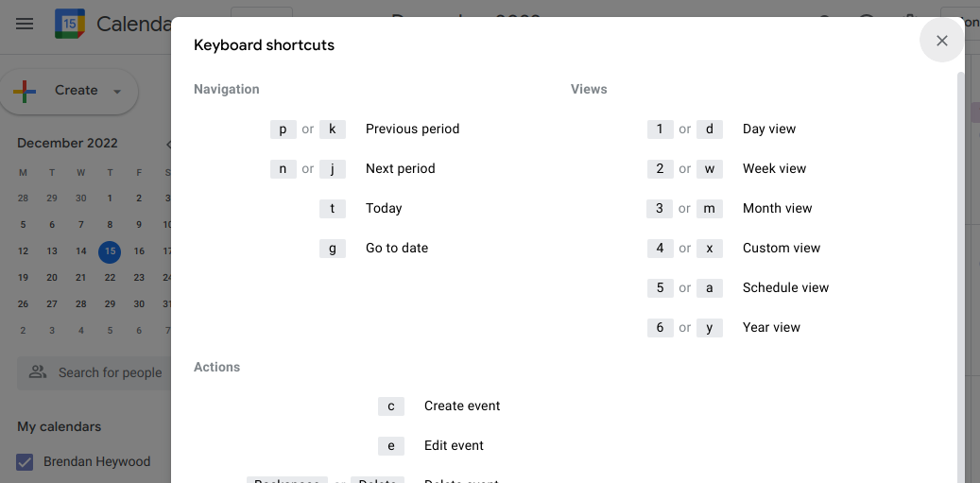Click the My calendars section header
The width and height of the screenshot is (980, 483).
tap(60, 427)
